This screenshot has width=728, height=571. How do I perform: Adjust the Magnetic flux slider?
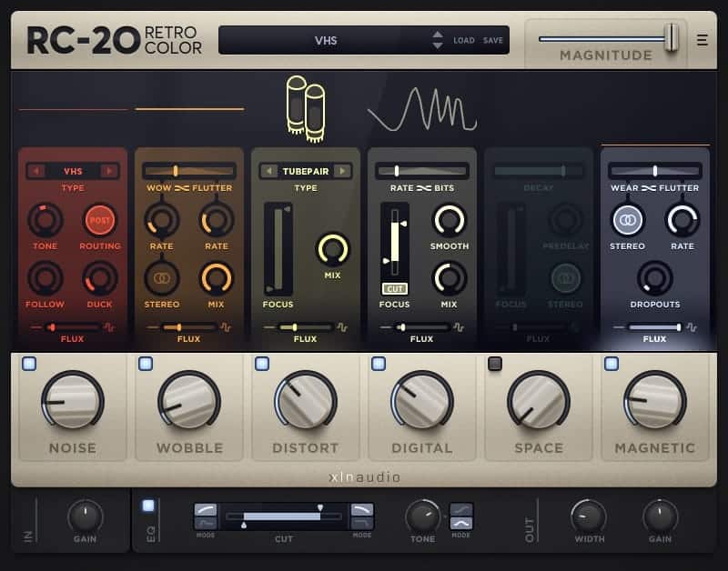point(654,327)
